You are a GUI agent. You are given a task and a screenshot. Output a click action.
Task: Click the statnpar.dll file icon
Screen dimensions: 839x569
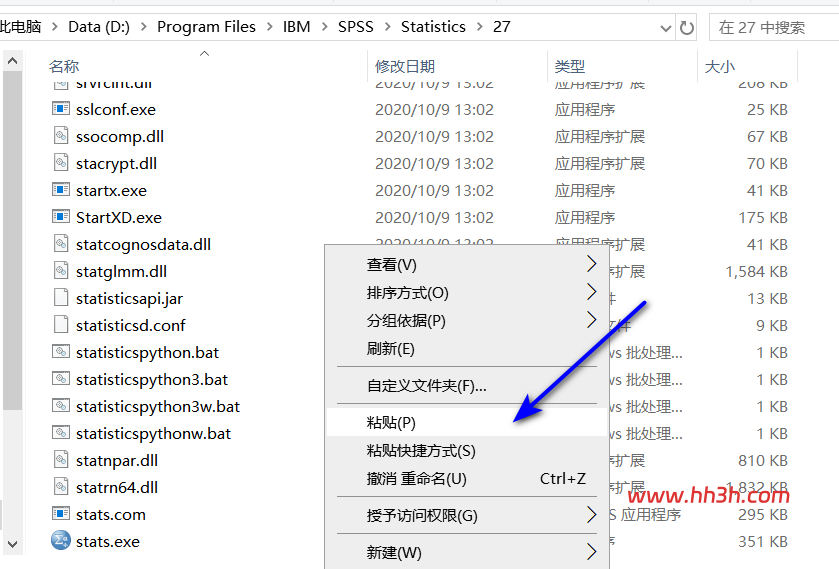61,459
